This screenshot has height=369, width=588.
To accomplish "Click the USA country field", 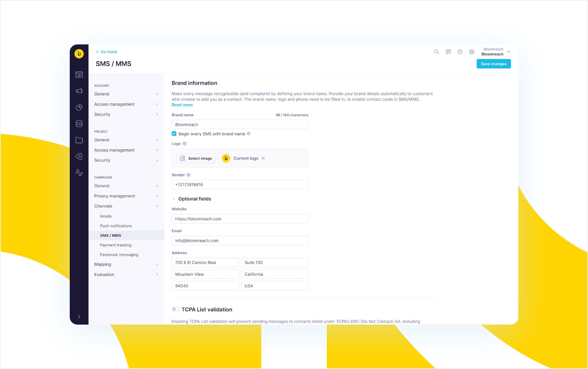I will point(275,286).
